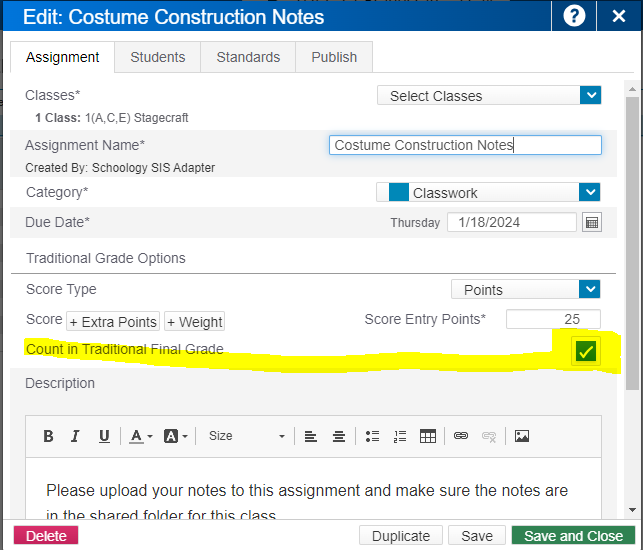
Task: Switch to the Standards tab
Action: coord(248,57)
